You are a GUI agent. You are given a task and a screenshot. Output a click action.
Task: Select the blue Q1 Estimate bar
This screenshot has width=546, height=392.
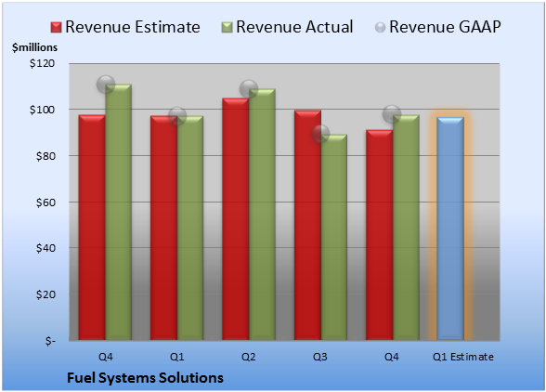pos(450,229)
